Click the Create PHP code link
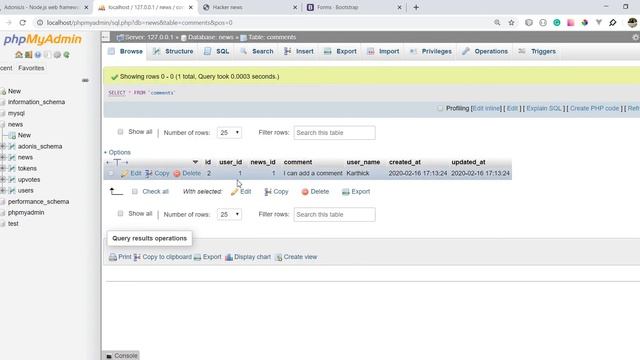Image resolution: width=640 pixels, height=360 pixels. click(x=595, y=108)
